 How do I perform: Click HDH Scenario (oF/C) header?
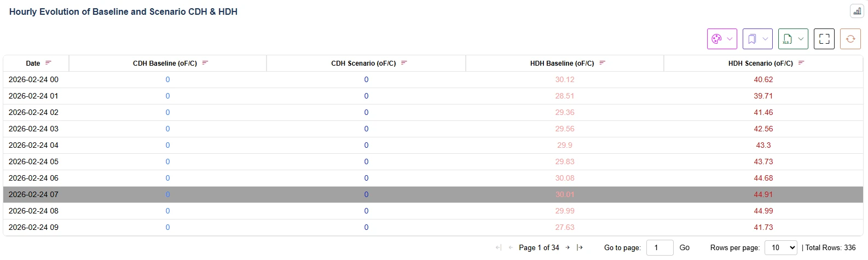(763, 63)
